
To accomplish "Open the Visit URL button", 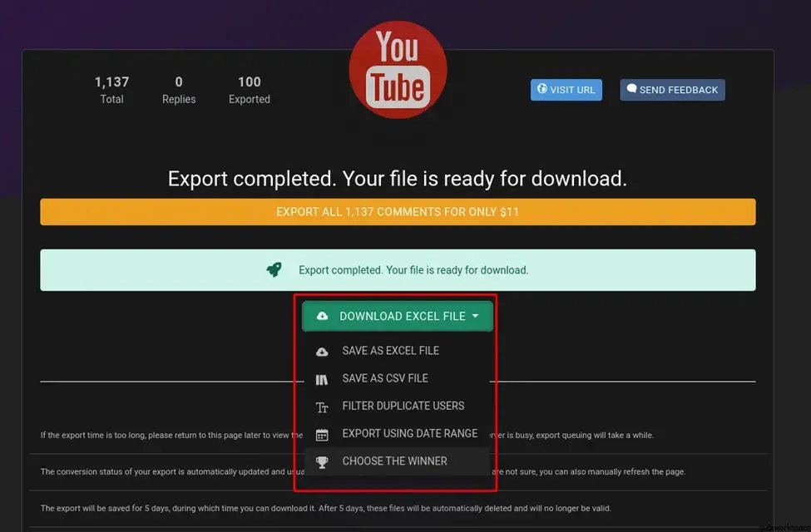I will coord(566,90).
